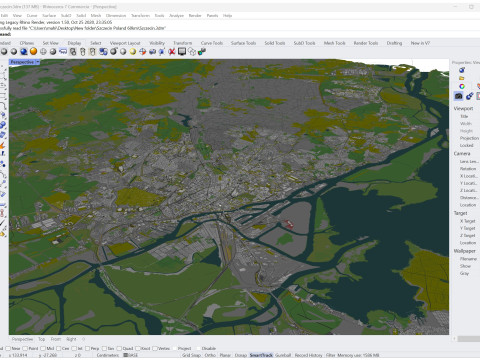Collapse the Viewport section in Properties
The height and width of the screenshot is (360, 480).
point(463,108)
